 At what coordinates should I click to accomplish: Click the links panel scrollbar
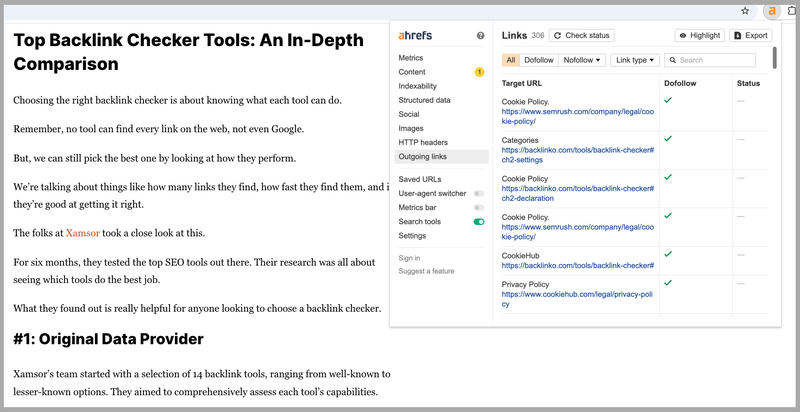tap(774, 58)
